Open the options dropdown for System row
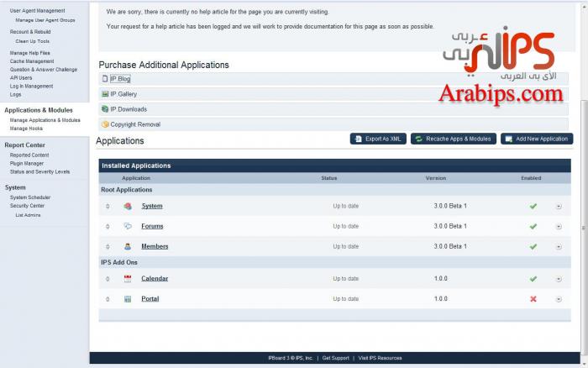This screenshot has height=368, width=588. click(x=559, y=206)
